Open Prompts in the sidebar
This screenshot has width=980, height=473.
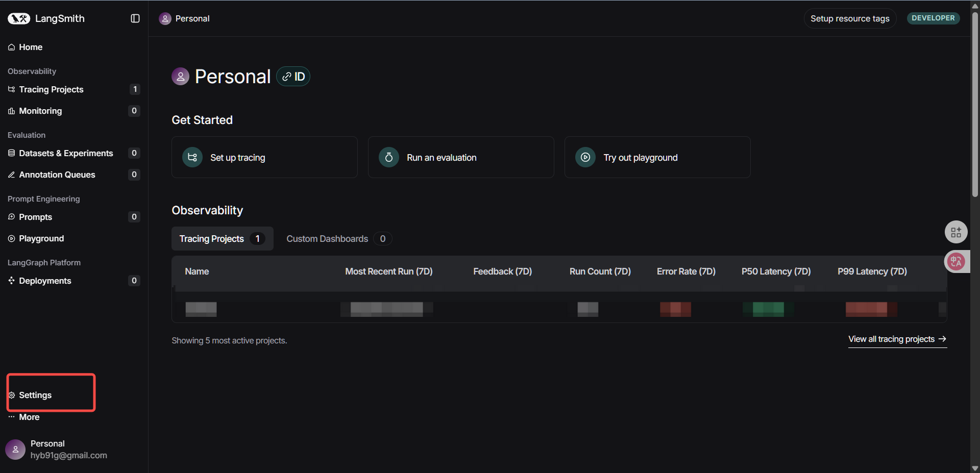point(74,217)
